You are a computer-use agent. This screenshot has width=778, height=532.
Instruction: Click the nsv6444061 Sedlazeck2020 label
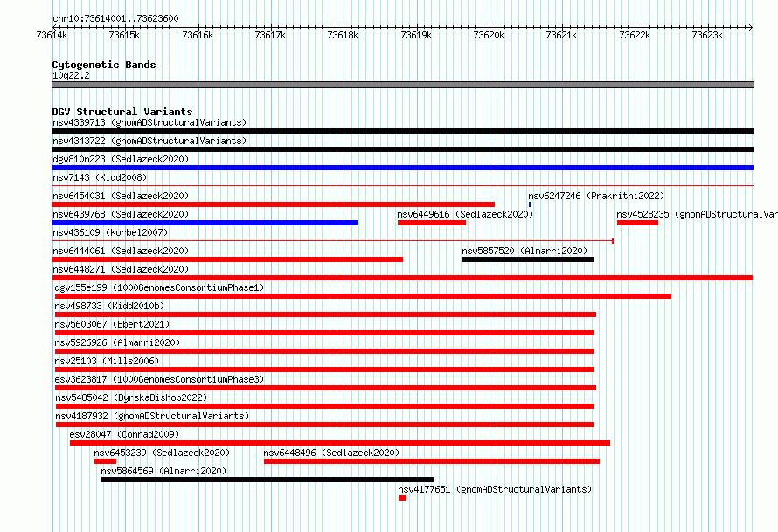(x=121, y=251)
